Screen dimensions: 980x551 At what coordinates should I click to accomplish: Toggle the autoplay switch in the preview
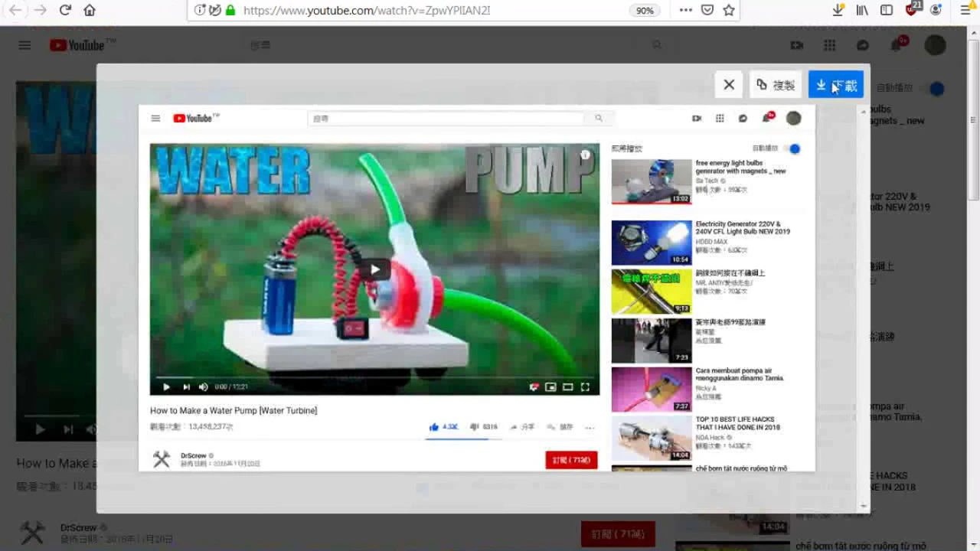792,148
